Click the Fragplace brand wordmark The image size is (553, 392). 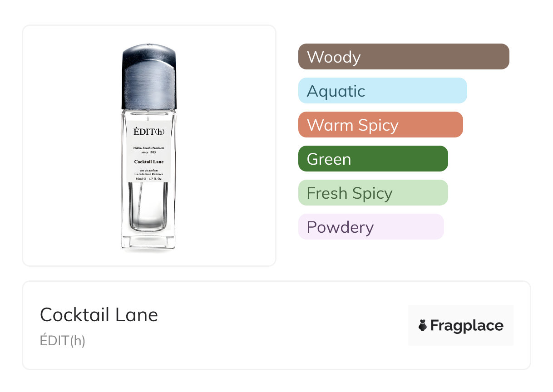coord(467,325)
